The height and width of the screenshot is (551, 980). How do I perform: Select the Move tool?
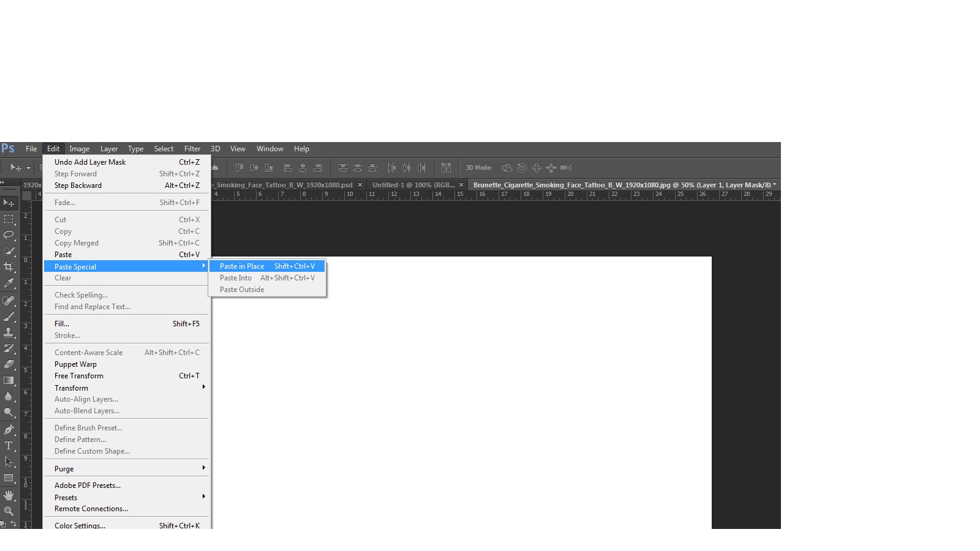coord(9,202)
